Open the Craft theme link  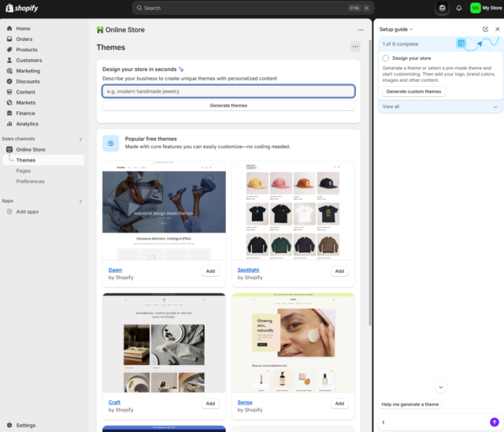point(114,402)
